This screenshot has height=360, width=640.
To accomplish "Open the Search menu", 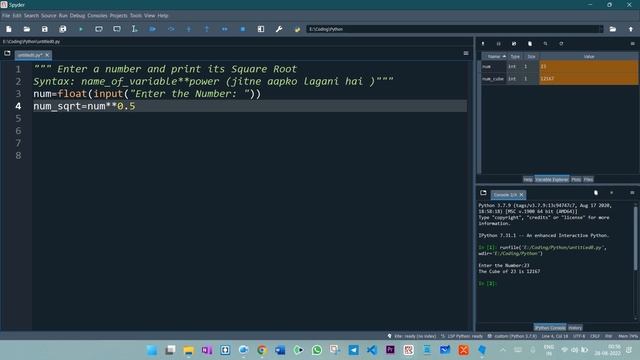I will pyautogui.click(x=31, y=16).
